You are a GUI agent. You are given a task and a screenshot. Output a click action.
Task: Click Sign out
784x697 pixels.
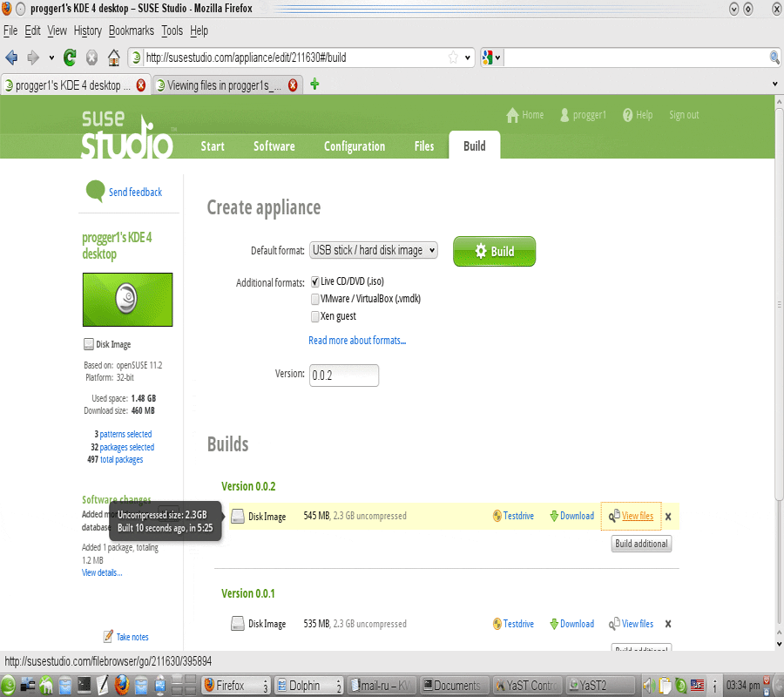(684, 115)
